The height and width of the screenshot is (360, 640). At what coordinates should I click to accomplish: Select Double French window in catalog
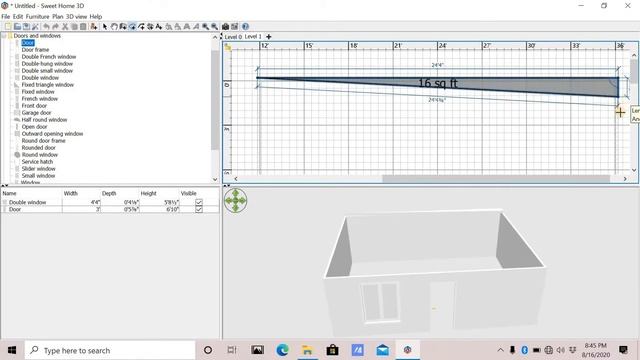[49, 57]
